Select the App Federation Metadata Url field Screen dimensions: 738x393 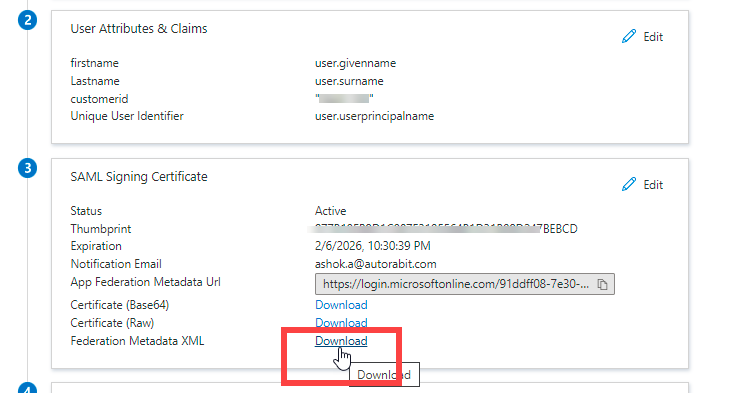465,284
